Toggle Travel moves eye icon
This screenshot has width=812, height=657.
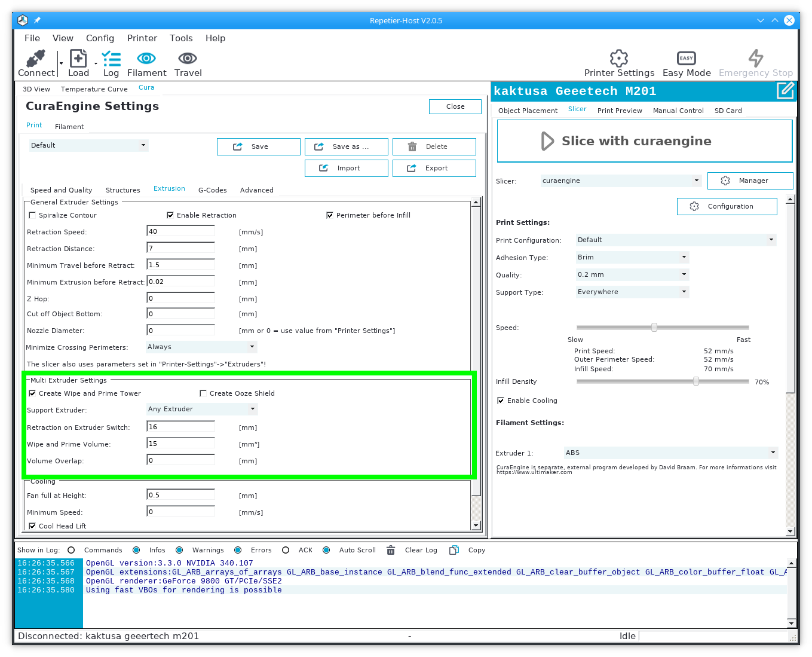[188, 58]
